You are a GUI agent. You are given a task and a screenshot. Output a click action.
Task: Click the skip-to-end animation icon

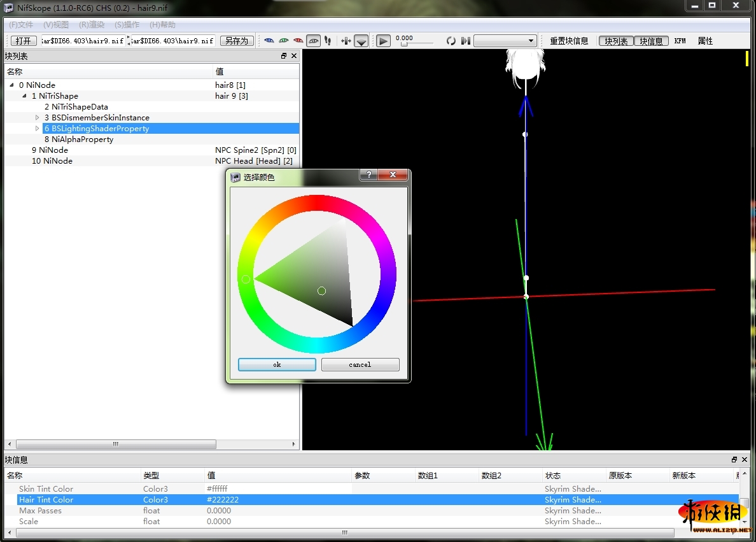[466, 41]
